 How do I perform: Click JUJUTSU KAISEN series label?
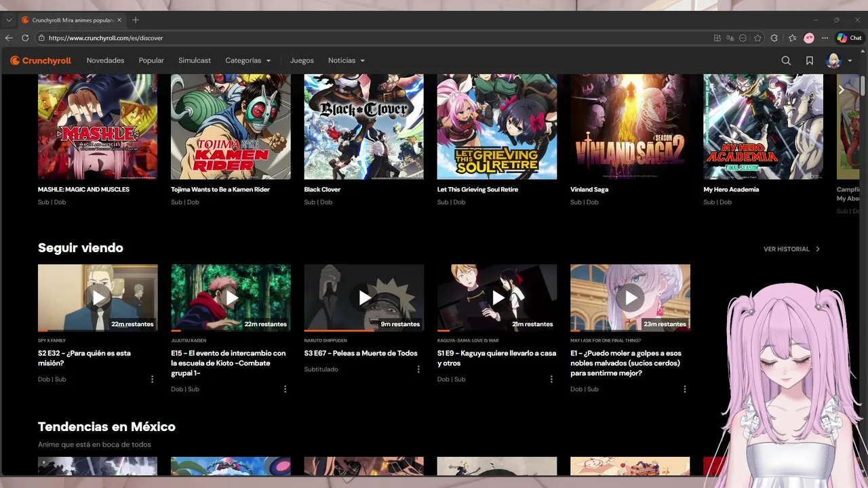(189, 340)
